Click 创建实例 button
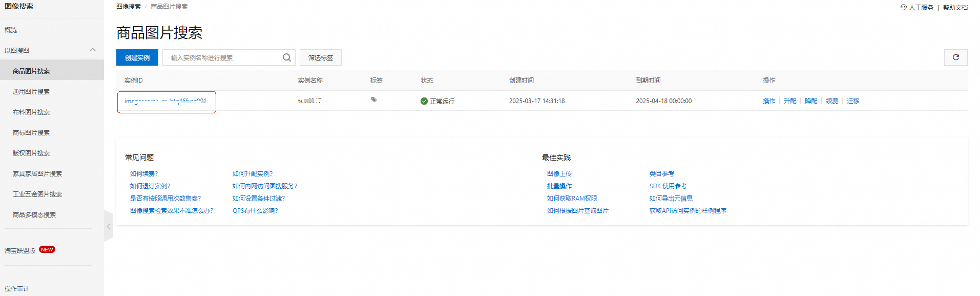 tap(137, 57)
